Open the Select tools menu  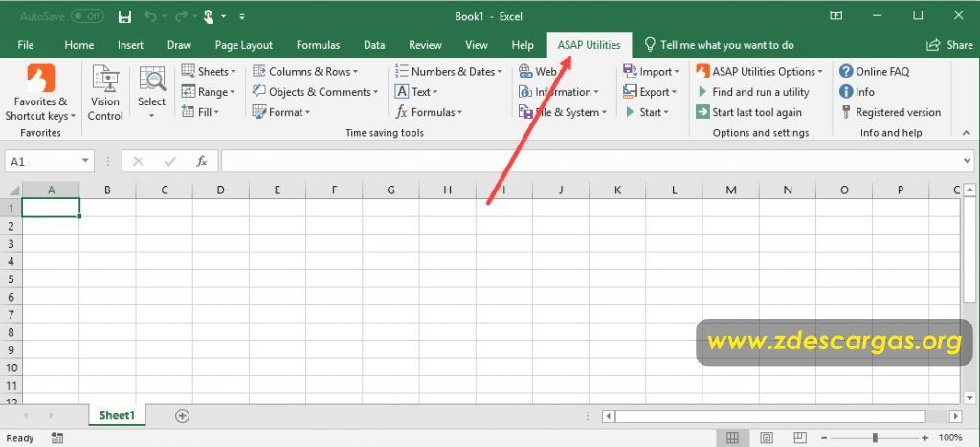152,93
